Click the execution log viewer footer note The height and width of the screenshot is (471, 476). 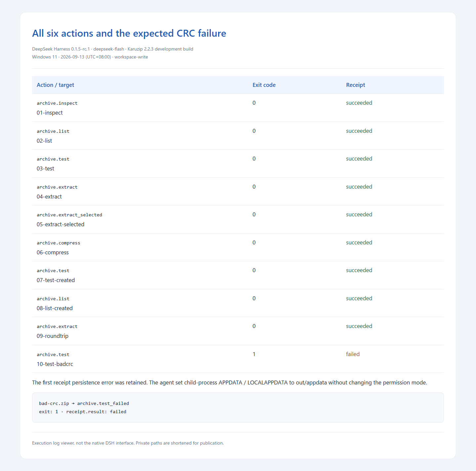click(128, 443)
